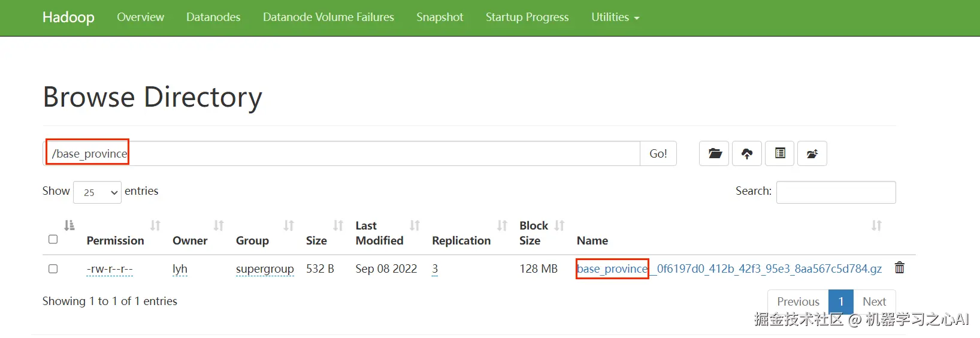Focus the Search input field
Image resolution: width=980 pixels, height=338 pixels.
tap(836, 192)
